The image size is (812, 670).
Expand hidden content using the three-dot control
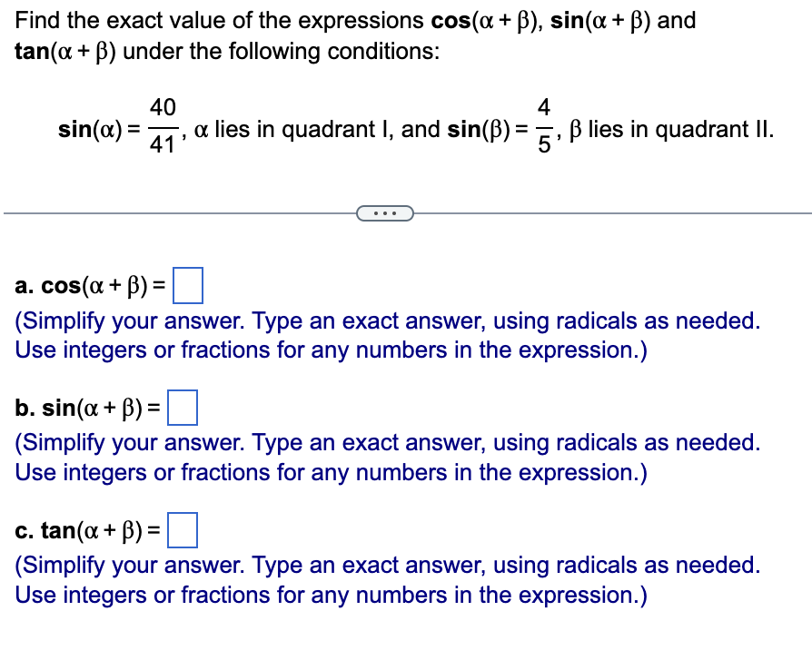[385, 212]
